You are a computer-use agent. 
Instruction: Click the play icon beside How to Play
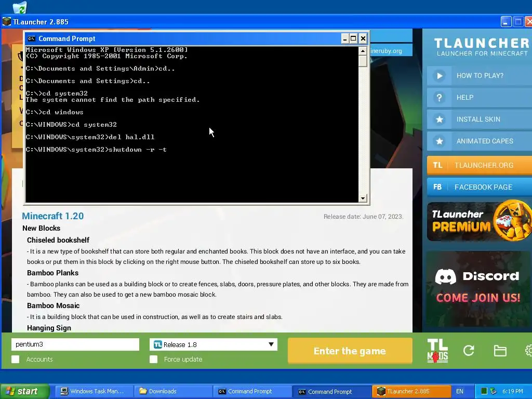pos(440,76)
